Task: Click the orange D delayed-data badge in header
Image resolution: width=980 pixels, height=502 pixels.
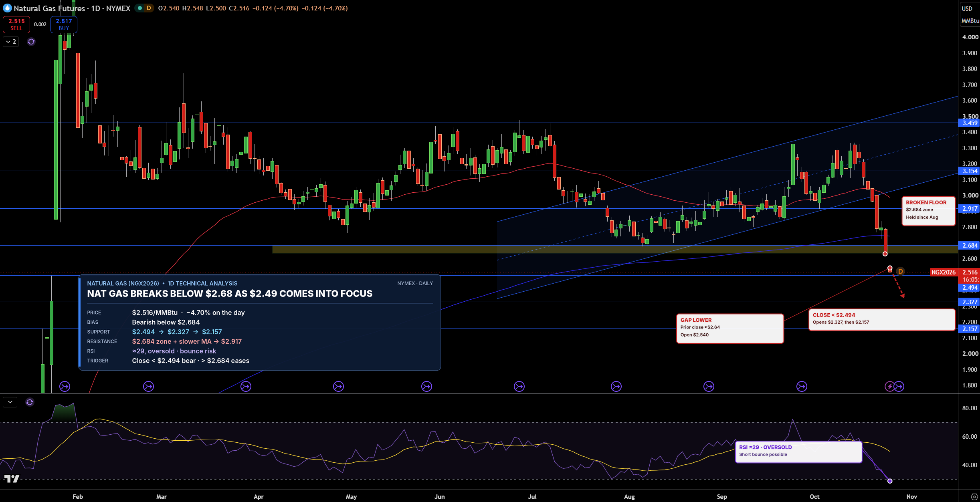Action: point(149,8)
